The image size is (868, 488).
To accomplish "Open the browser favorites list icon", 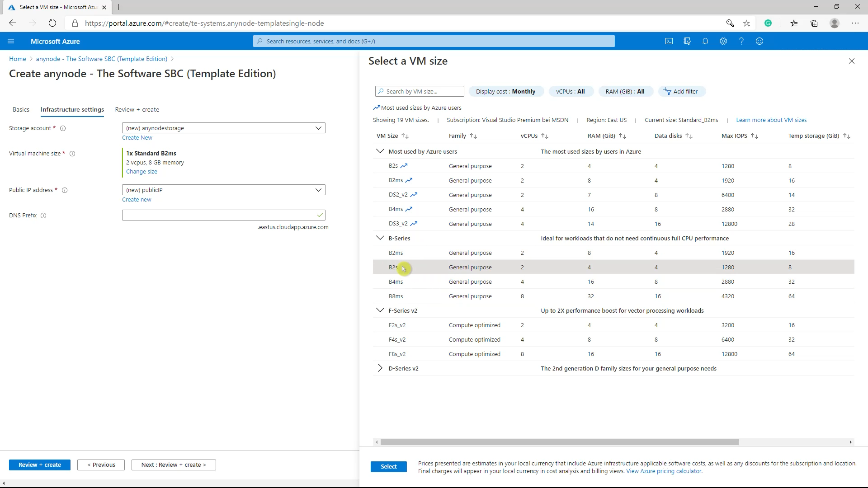I will click(x=794, y=23).
